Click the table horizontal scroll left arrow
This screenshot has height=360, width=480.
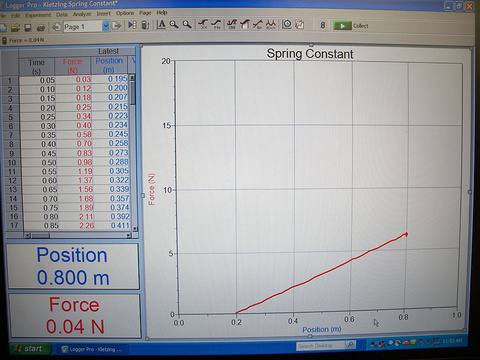[28, 236]
